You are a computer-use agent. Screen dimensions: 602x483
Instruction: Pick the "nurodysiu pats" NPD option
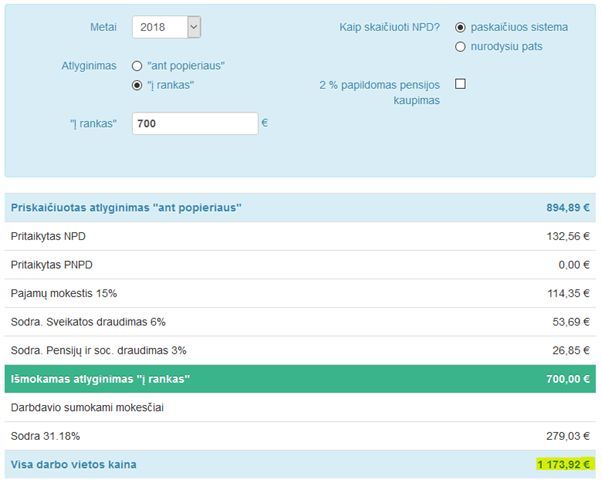tap(460, 46)
